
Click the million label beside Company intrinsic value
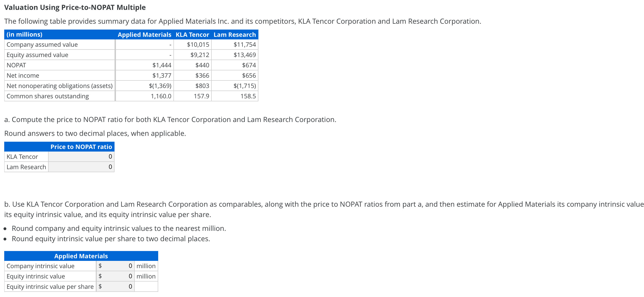coord(146,266)
